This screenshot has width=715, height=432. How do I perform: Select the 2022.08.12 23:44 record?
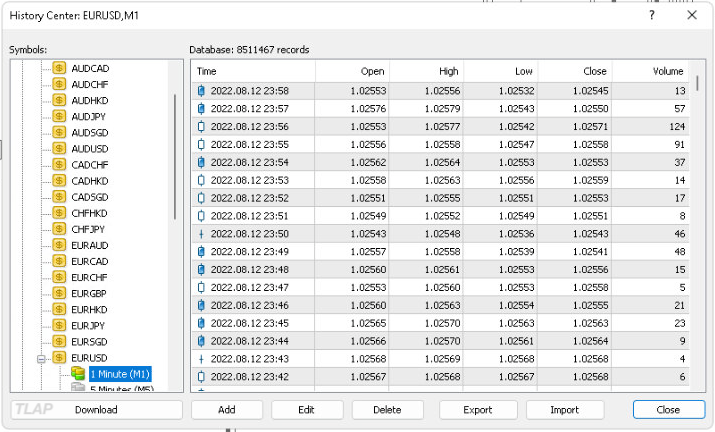[x=440, y=341]
